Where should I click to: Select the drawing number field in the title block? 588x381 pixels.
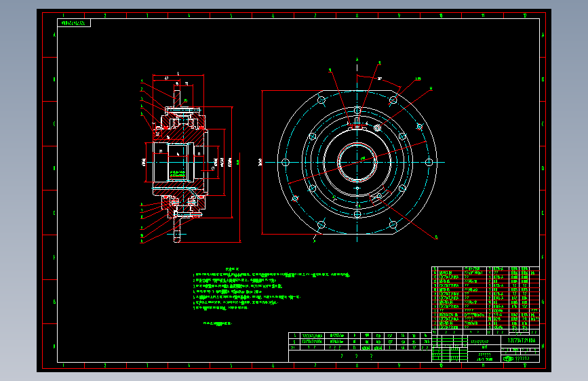(520, 340)
